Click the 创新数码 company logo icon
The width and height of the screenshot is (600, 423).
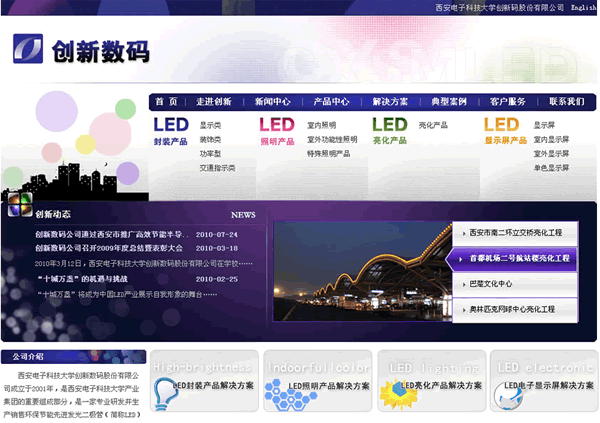[29, 49]
